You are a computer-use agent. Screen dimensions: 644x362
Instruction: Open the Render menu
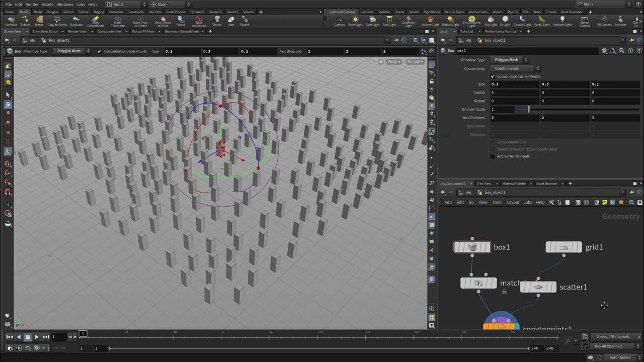(32, 5)
